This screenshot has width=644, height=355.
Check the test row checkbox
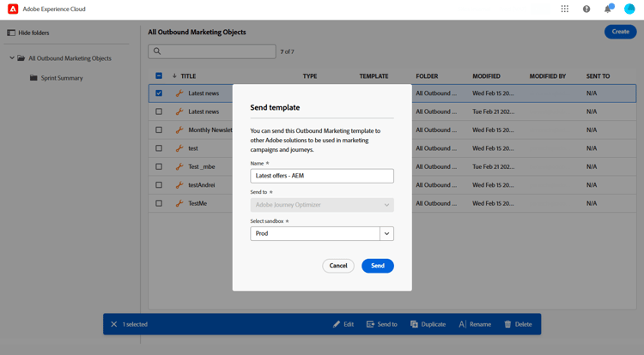point(159,148)
